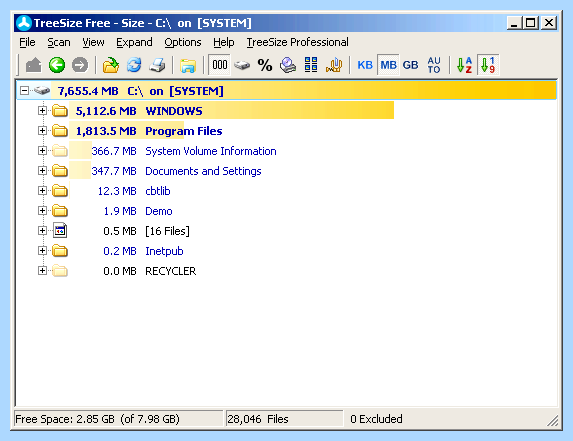The image size is (573, 441).
Task: Expand System Volume Information folder
Action: coord(42,151)
